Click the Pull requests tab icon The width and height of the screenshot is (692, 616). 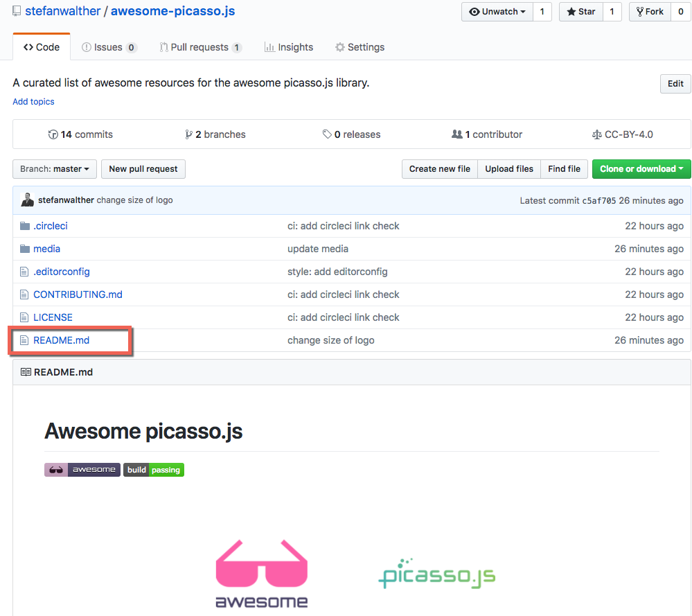coord(163,47)
